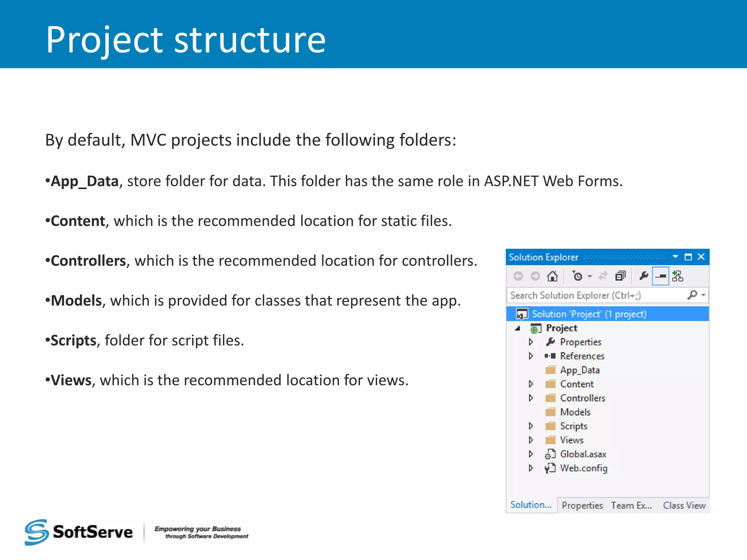The image size is (747, 560).
Task: Click the Pending Changes Filter clock icon
Action: pyautogui.click(x=577, y=276)
